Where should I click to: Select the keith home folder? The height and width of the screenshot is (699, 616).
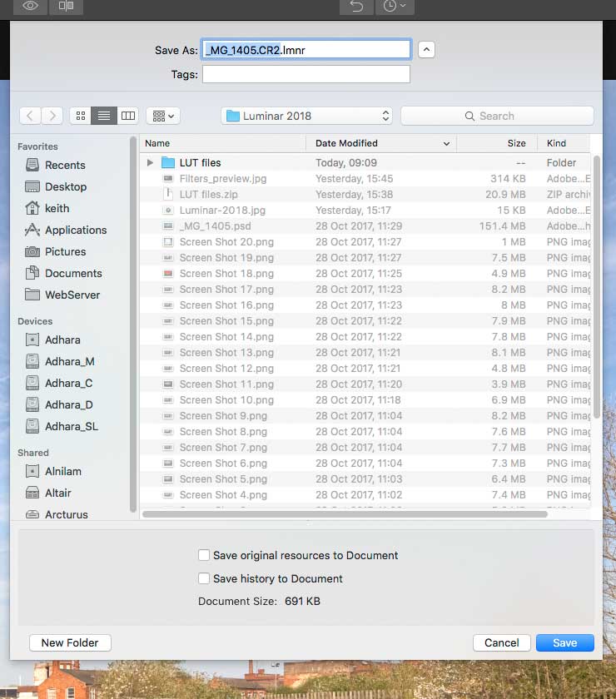tap(57, 208)
